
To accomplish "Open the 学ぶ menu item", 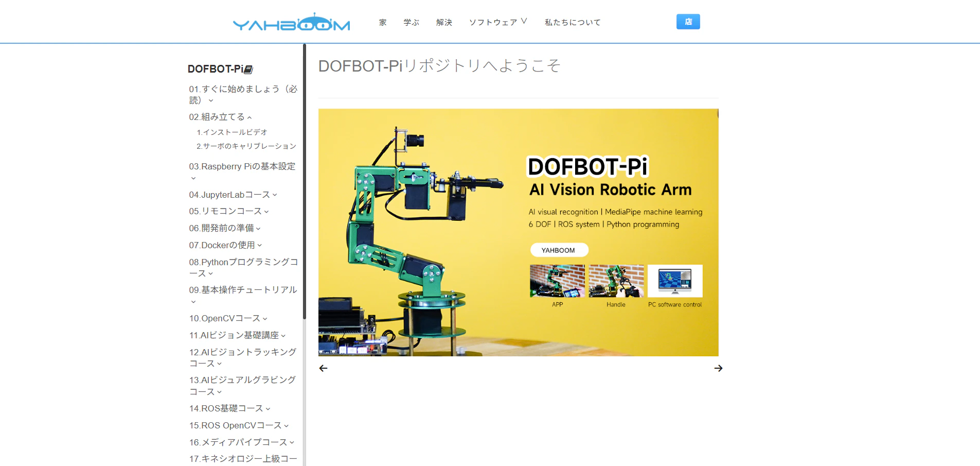I will coord(411,22).
